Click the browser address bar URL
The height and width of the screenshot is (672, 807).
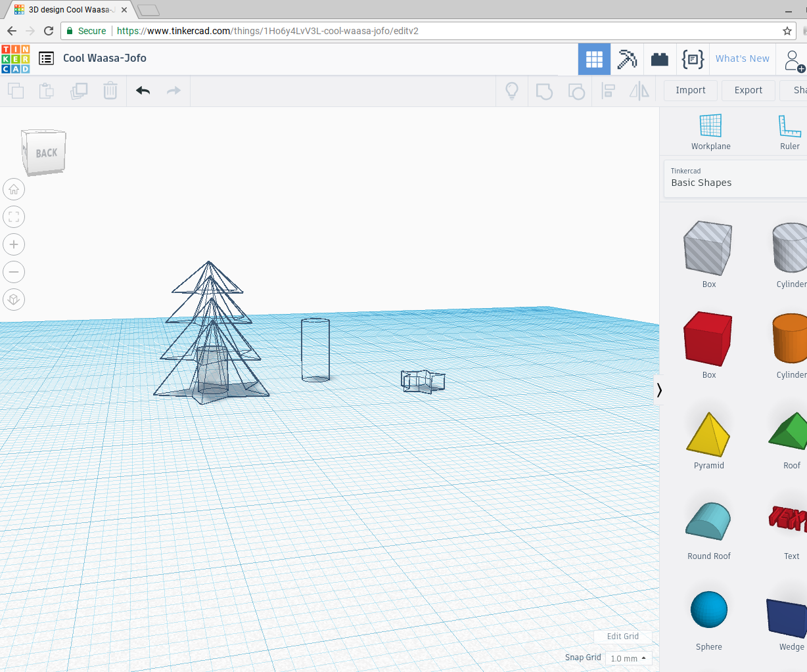(x=267, y=31)
